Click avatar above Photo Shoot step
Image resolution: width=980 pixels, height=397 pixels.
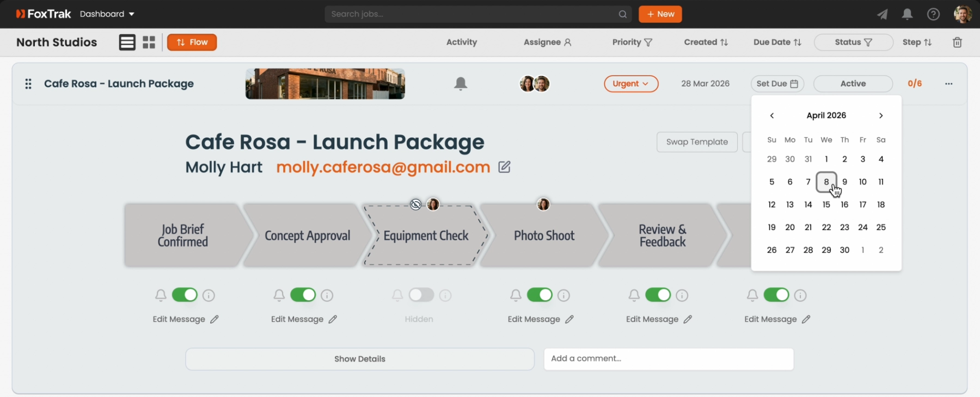coord(543,204)
